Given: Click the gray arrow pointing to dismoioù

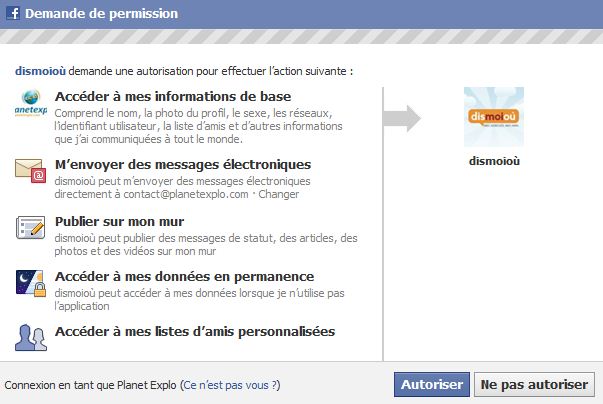Looking at the screenshot, I should click(402, 118).
